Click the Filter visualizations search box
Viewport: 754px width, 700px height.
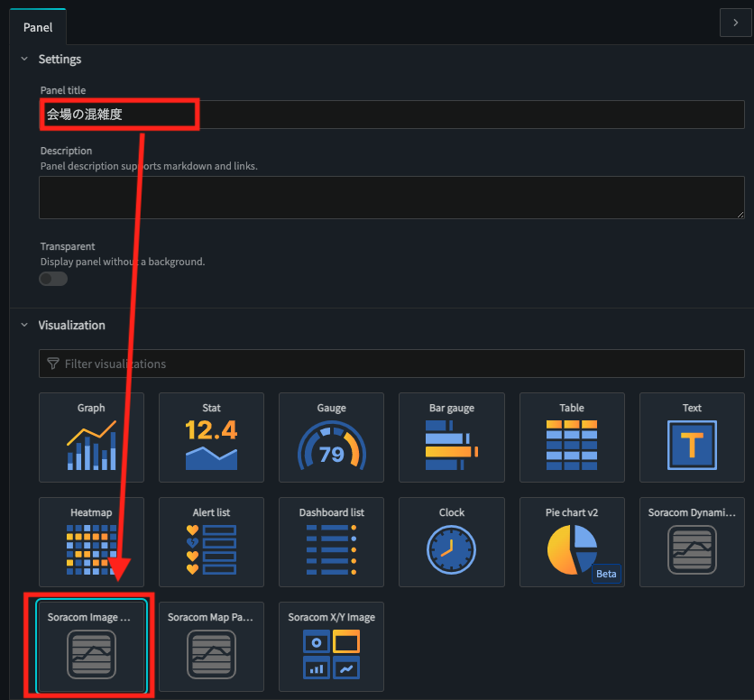click(392, 364)
